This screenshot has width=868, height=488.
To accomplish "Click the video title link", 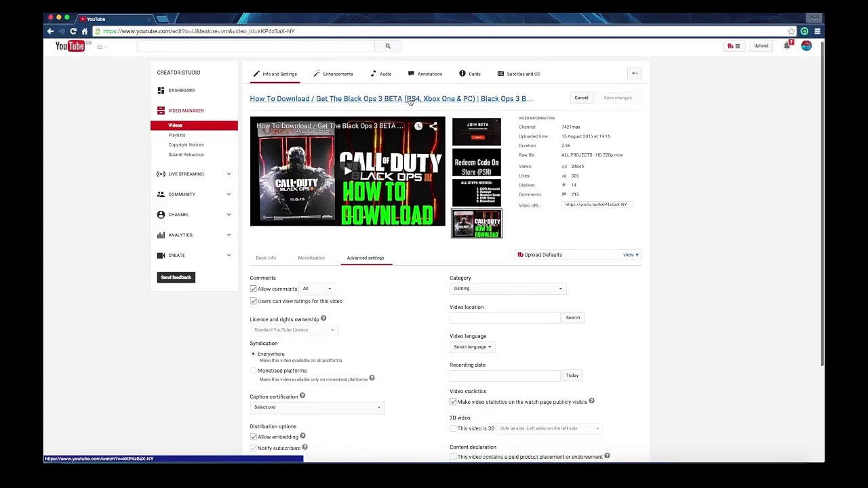I will click(391, 99).
